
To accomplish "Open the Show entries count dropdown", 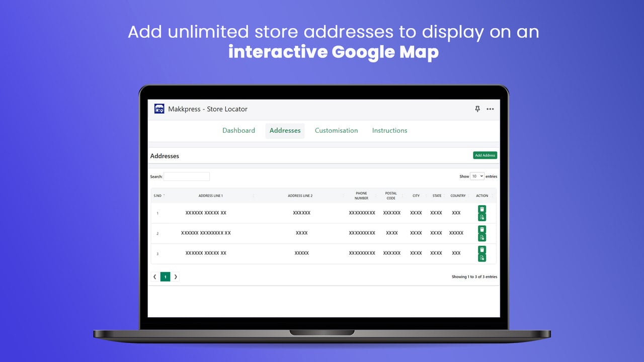I will click(477, 176).
